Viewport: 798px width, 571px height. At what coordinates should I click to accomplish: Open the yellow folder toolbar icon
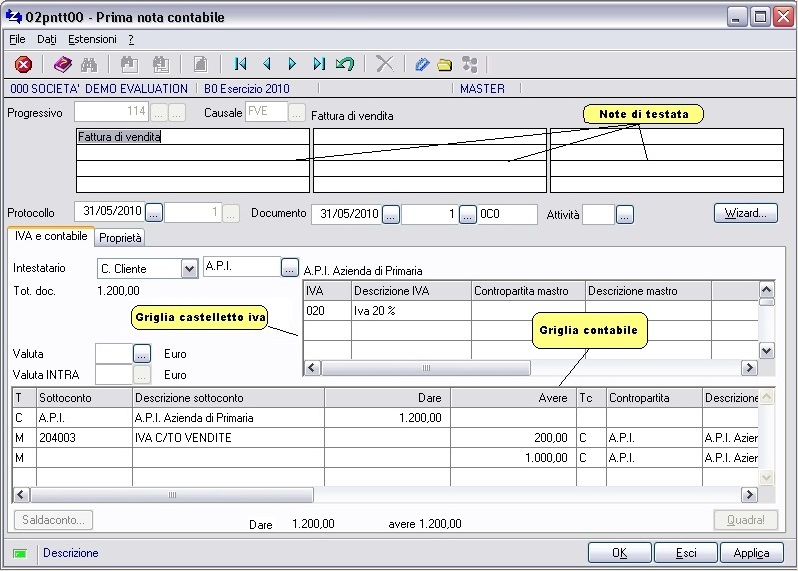coord(444,65)
